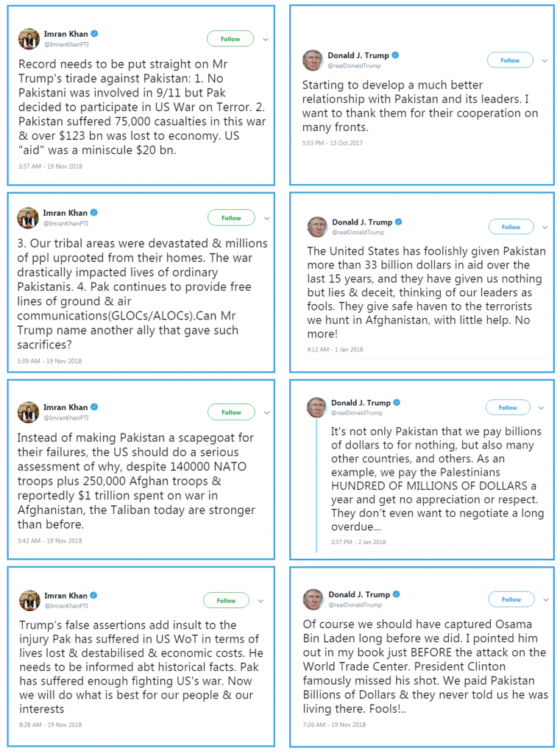Click the verified badge on Imran Khan's 8:28 AM tweet

(x=93, y=596)
